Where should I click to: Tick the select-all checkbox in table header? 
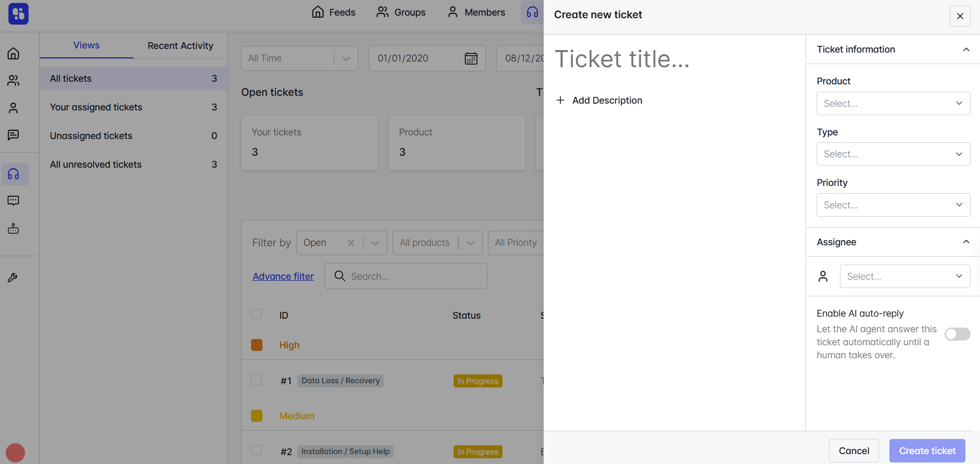pos(256,314)
